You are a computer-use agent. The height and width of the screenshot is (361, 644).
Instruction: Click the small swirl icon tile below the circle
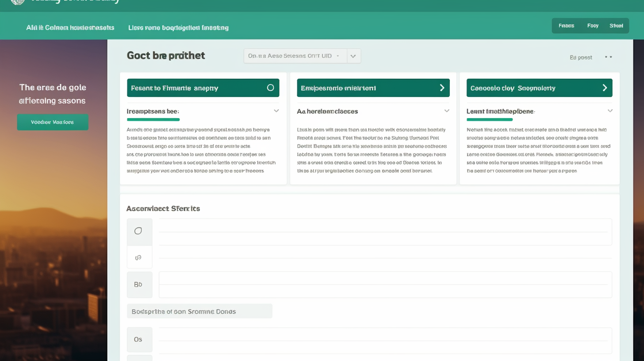click(139, 257)
